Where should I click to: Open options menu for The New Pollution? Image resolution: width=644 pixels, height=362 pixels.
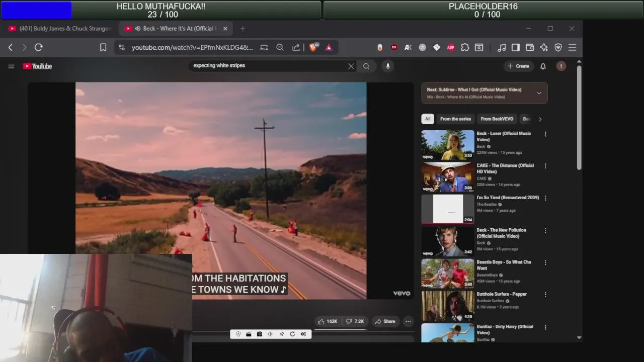click(x=545, y=231)
